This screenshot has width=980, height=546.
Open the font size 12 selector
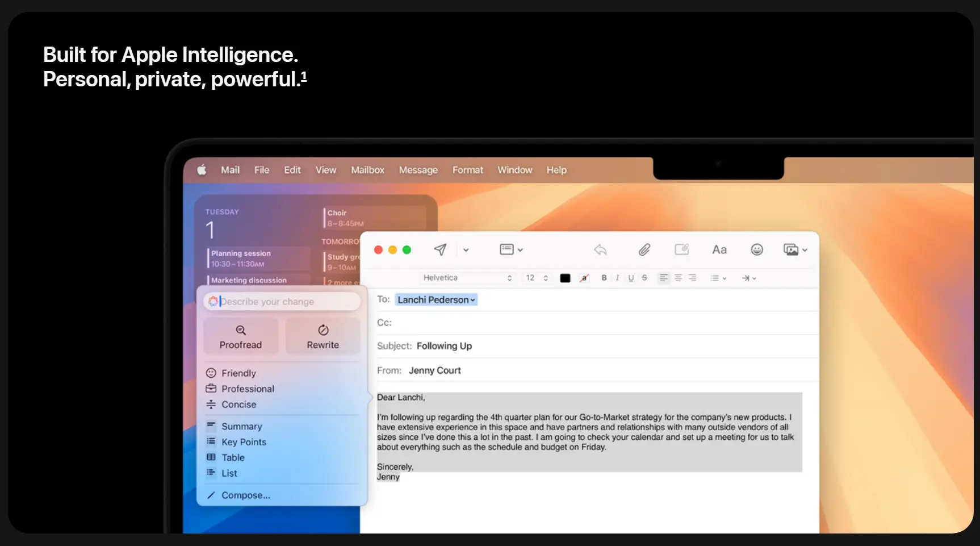pyautogui.click(x=537, y=278)
